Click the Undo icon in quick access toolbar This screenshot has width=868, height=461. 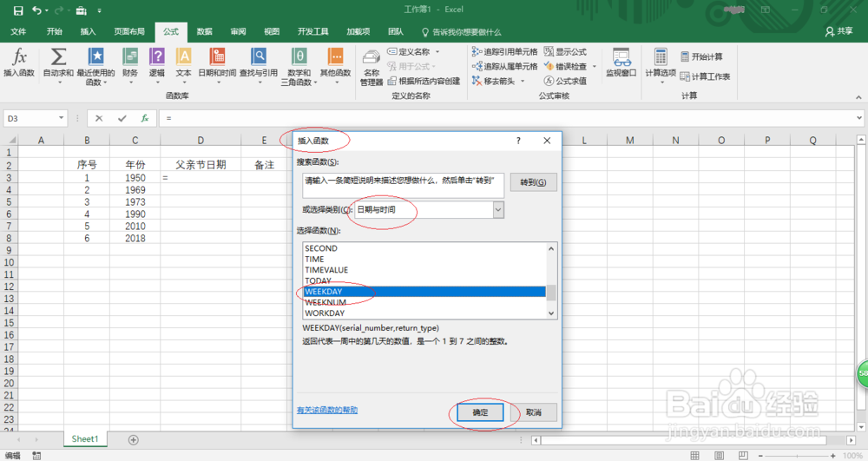pyautogui.click(x=36, y=10)
